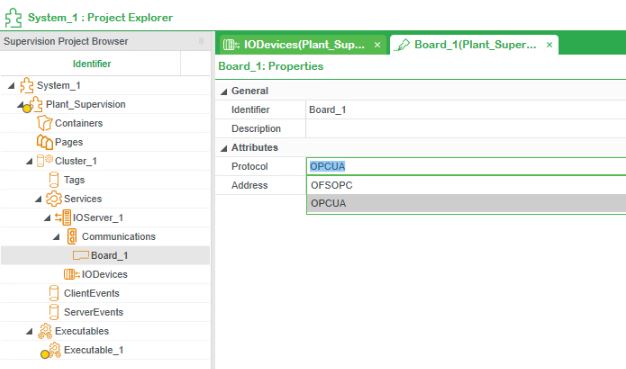Click the Description property label
The width and height of the screenshot is (626, 369).
(256, 129)
